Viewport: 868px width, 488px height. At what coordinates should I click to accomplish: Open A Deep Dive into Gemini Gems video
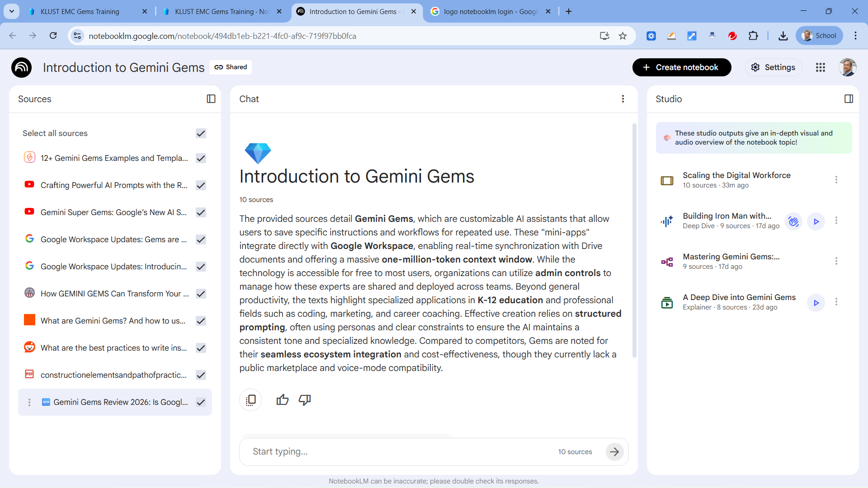point(739,302)
